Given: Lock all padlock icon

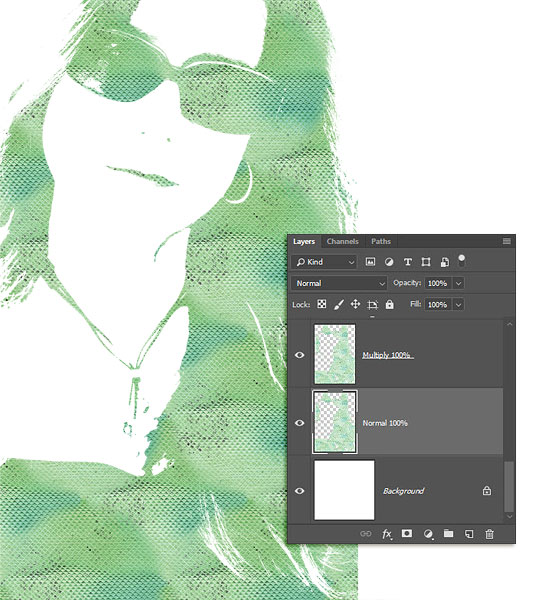Looking at the screenshot, I should 389,304.
